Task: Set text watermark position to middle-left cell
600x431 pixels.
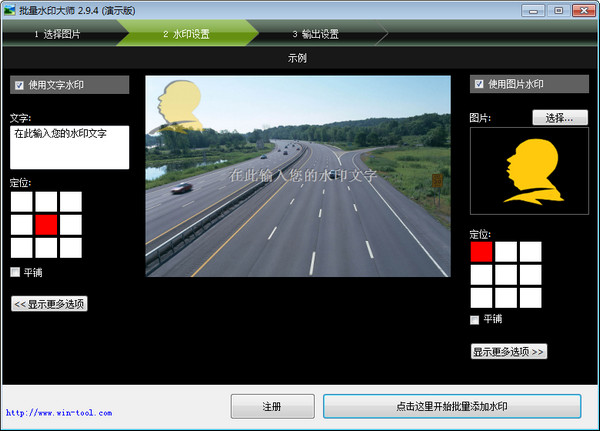Action: [21, 225]
